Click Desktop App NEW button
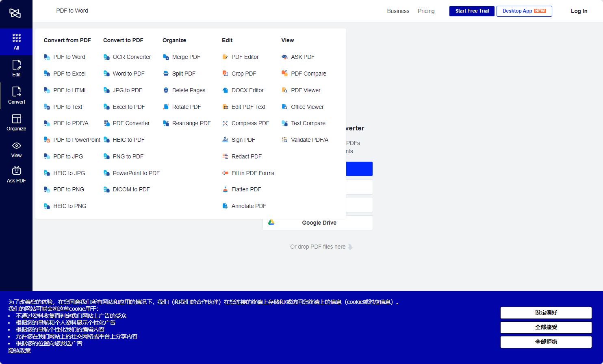 click(524, 11)
